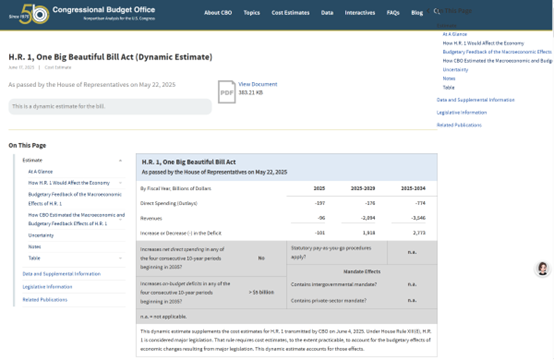Jump to Table in main sidebar
Screen dimensions: 554x360
click(34, 258)
